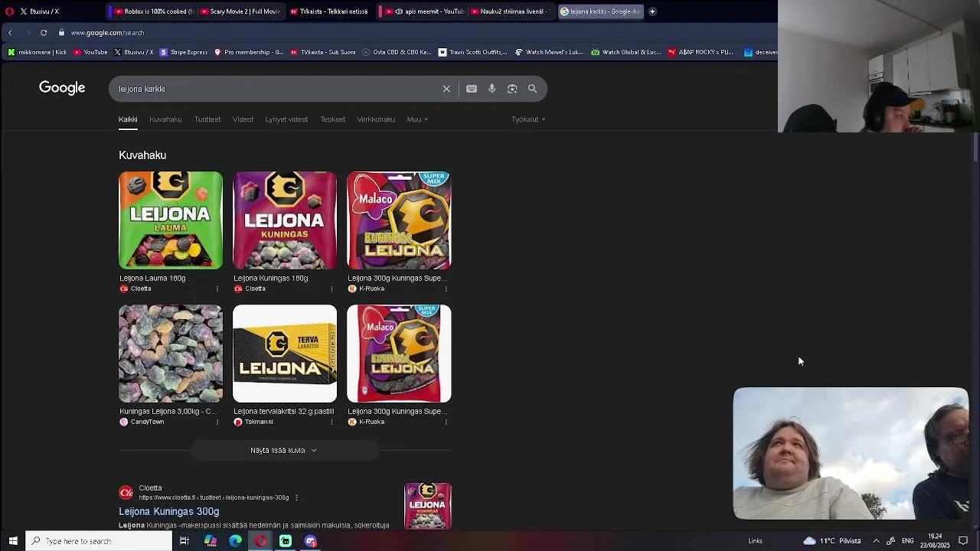Image resolution: width=980 pixels, height=551 pixels.
Task: Expand Näytä lisää kuvia images section
Action: 283,451
